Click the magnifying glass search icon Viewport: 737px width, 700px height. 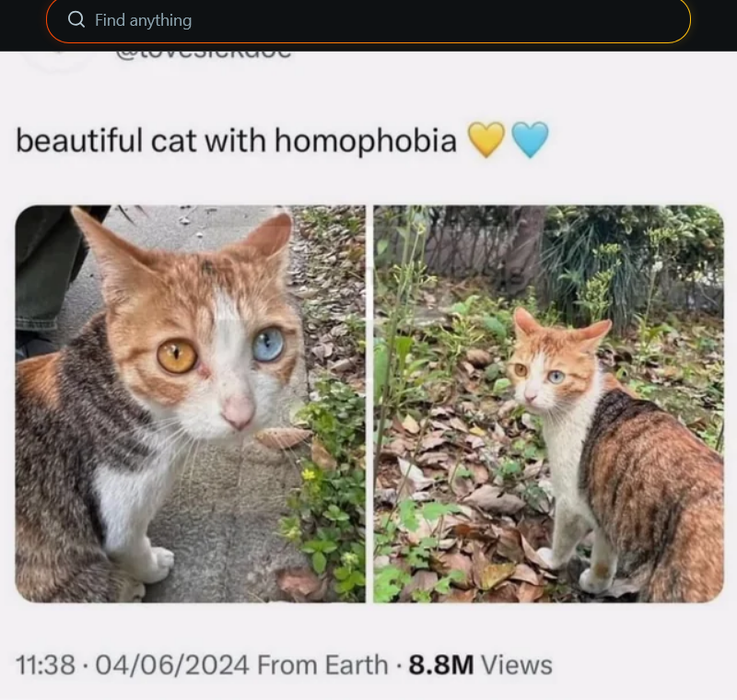pyautogui.click(x=76, y=19)
